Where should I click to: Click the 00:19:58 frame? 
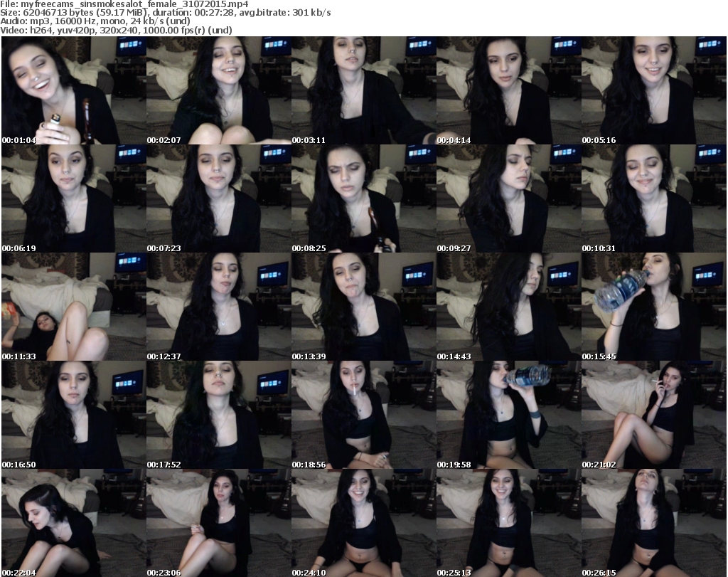[509, 415]
